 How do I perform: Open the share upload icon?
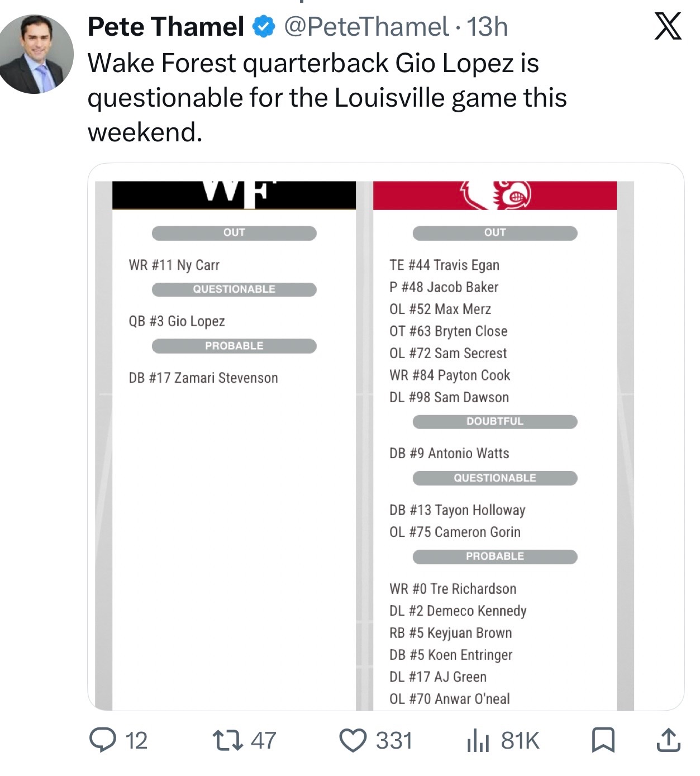pos(668,740)
